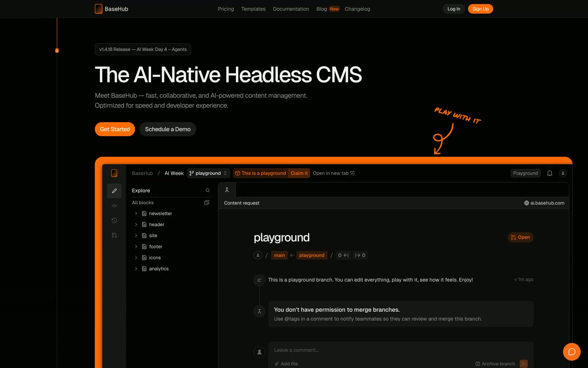Select the pencil edit icon in sidebar
The image size is (588, 368).
click(x=114, y=191)
